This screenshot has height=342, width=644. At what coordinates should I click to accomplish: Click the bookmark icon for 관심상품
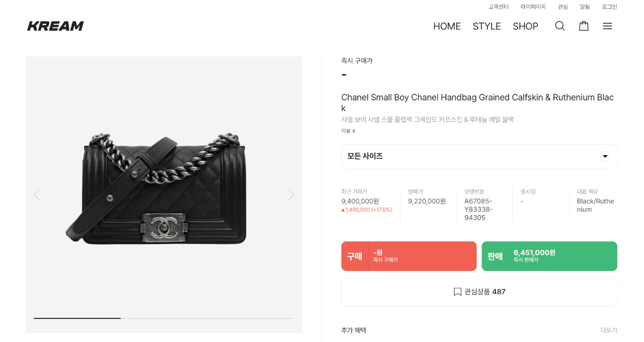coord(457,292)
